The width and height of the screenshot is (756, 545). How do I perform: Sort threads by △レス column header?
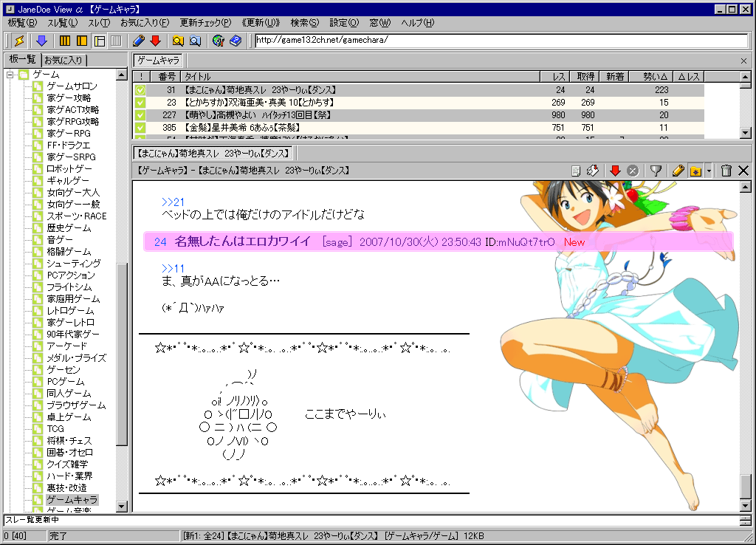[x=689, y=77]
